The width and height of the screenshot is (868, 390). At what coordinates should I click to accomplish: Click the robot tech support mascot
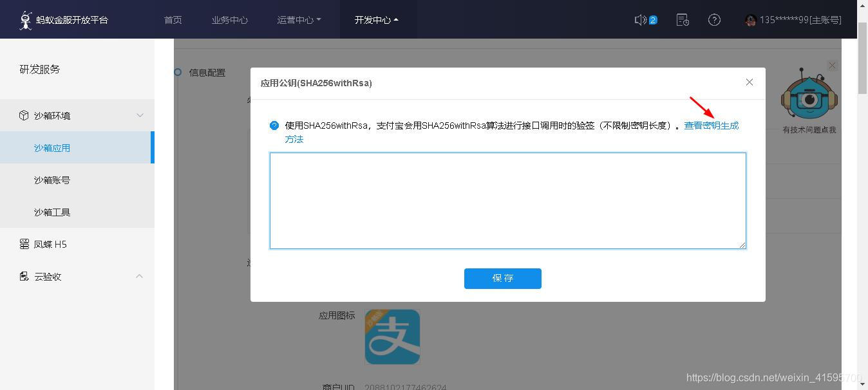pos(809,94)
